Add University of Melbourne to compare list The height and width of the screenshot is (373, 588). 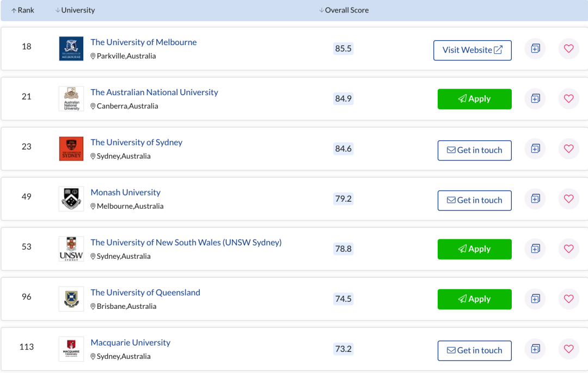(x=535, y=49)
